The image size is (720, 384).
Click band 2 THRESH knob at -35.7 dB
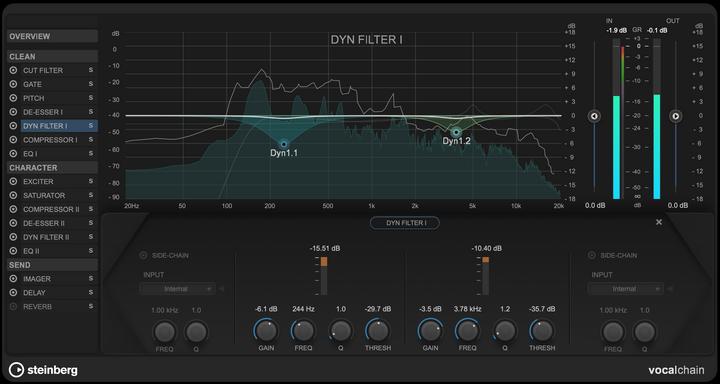(x=542, y=331)
